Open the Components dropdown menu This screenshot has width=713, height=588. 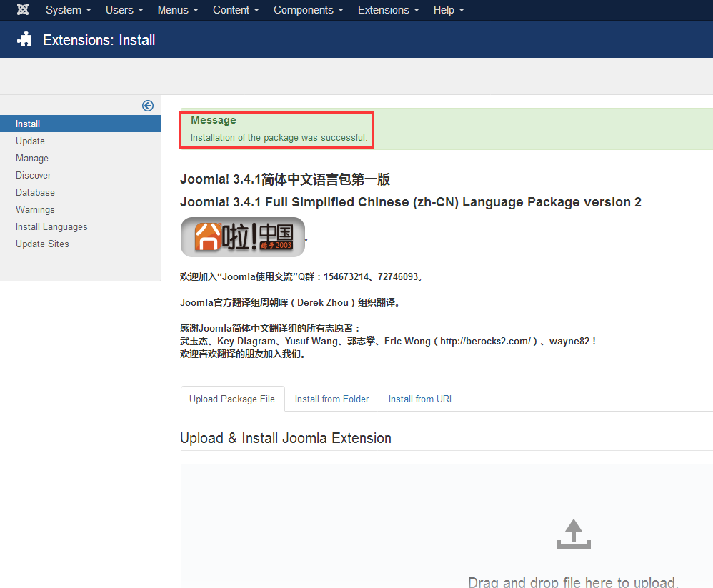pos(309,10)
